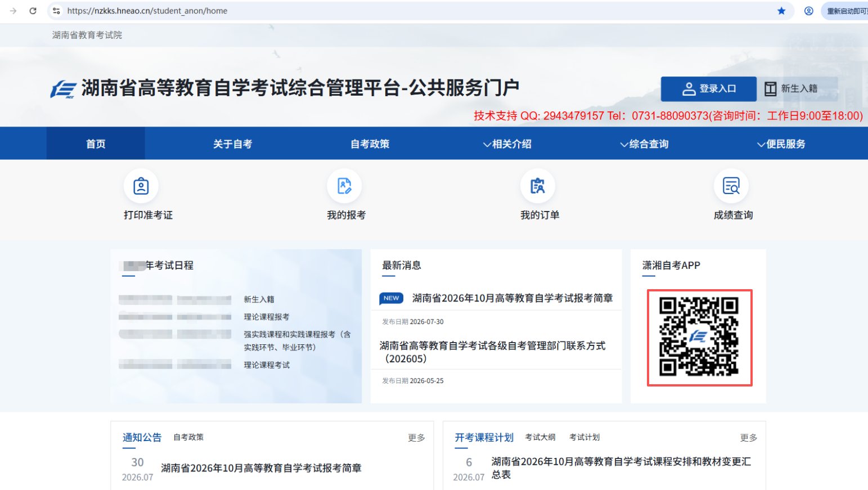This screenshot has width=868, height=490.
Task: Bookmark this page with the star icon
Action: pos(781,11)
